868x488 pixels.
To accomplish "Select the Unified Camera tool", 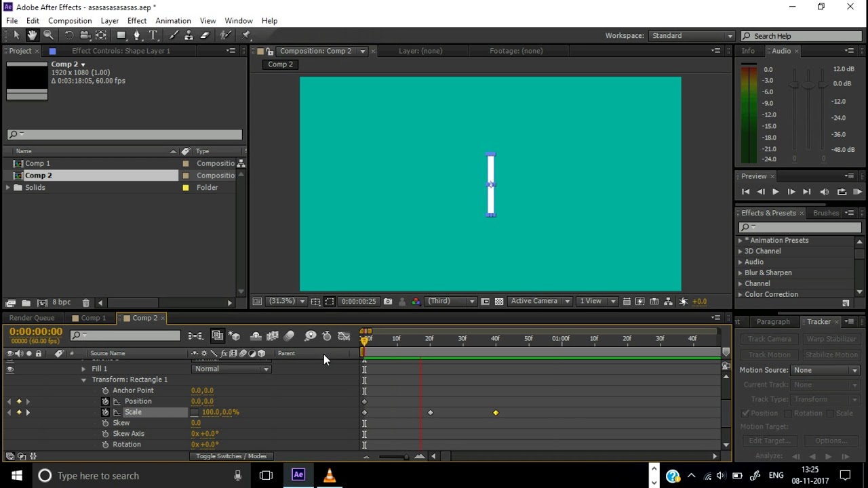I will tap(85, 35).
